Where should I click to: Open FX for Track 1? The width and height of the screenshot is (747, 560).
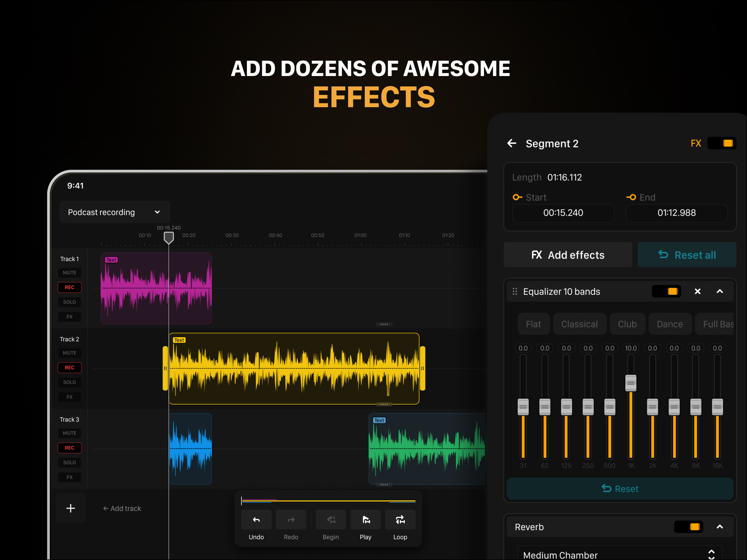pyautogui.click(x=69, y=317)
